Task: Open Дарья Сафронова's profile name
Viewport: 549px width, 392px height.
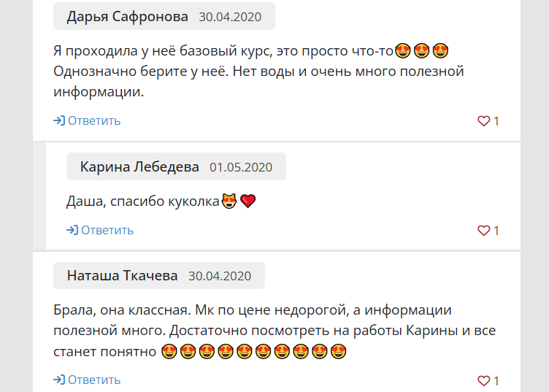Action: click(x=128, y=17)
